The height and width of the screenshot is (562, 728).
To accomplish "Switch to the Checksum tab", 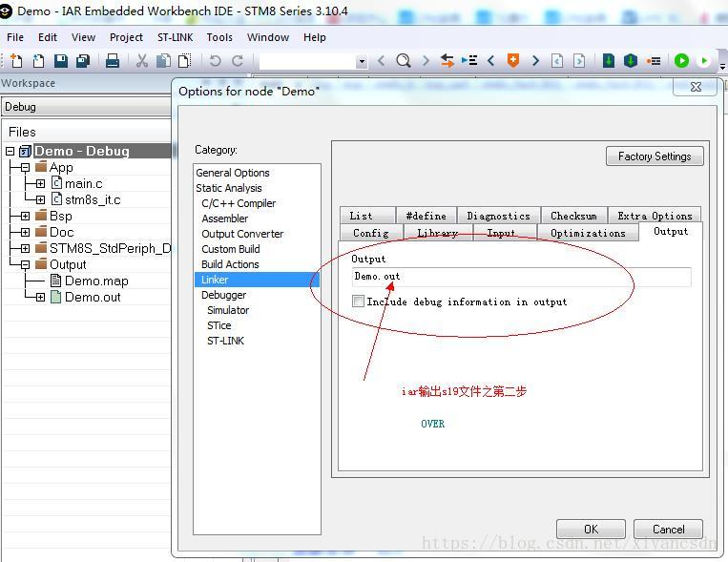I will pyautogui.click(x=573, y=216).
